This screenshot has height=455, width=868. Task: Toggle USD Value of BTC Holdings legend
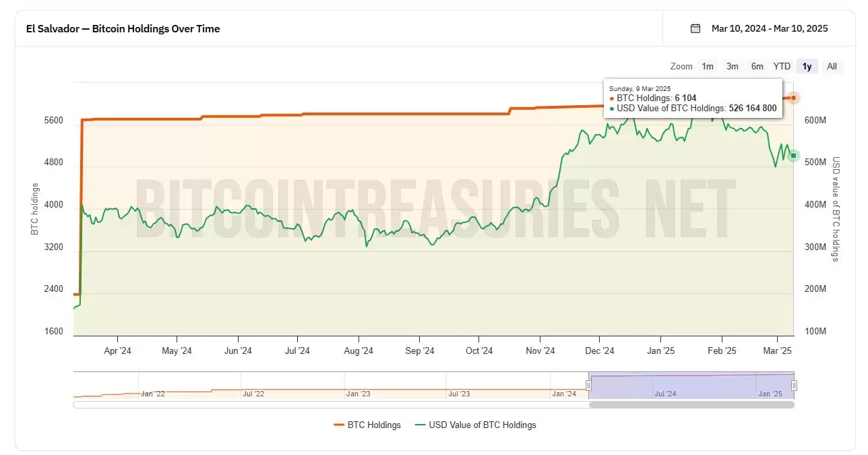pyautogui.click(x=483, y=425)
